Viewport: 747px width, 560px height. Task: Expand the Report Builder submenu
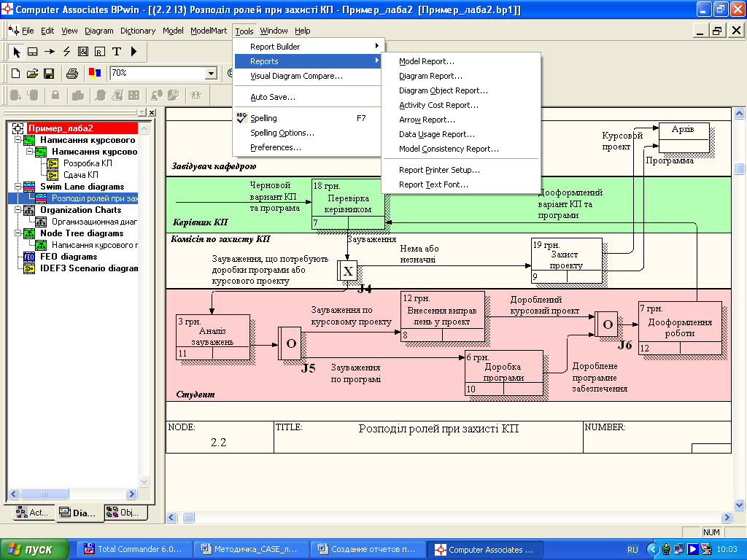[x=307, y=46]
